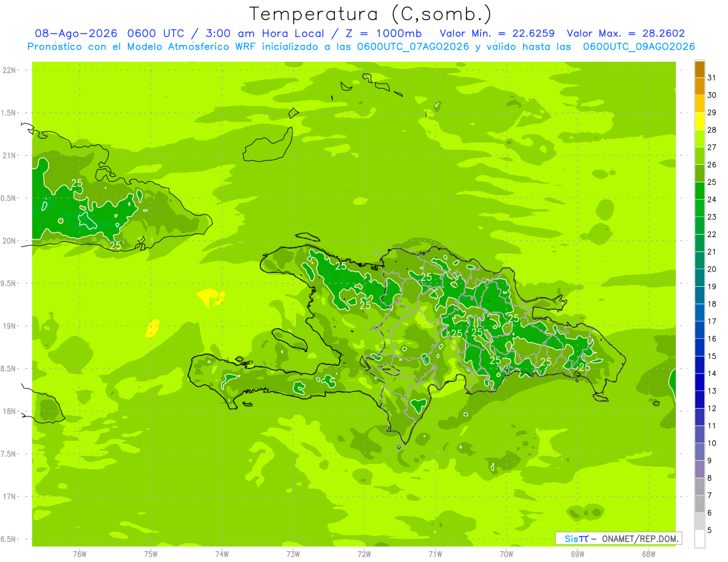
Task: Click the "Valor Min. = 22.6259" value
Action: pyautogui.click(x=496, y=33)
